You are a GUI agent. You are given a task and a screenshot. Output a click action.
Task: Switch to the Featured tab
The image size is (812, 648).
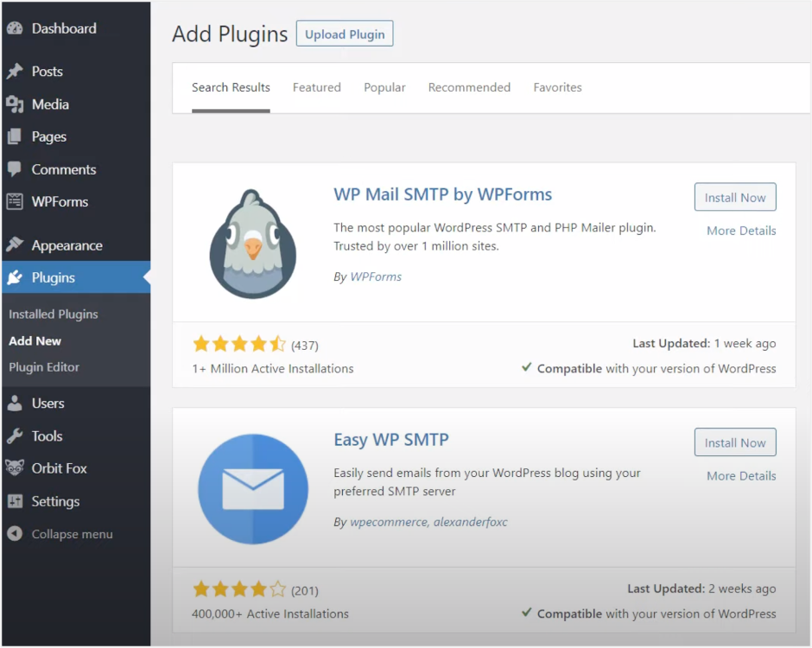[x=317, y=87]
